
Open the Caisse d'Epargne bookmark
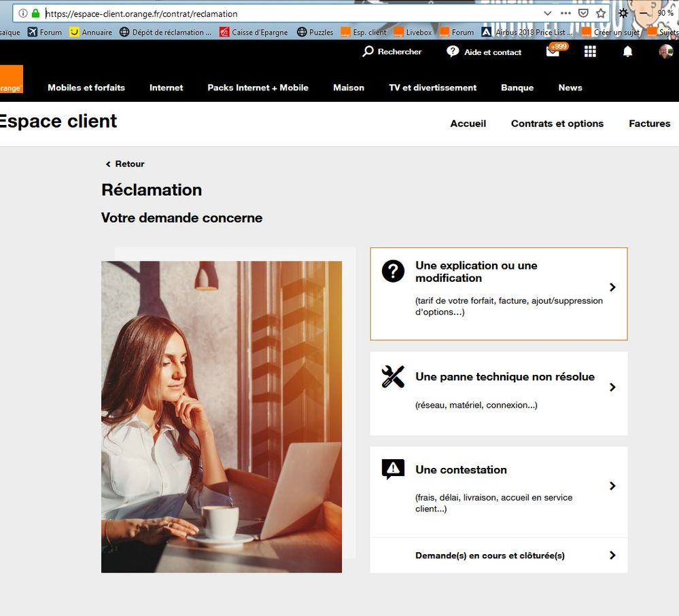(x=254, y=32)
